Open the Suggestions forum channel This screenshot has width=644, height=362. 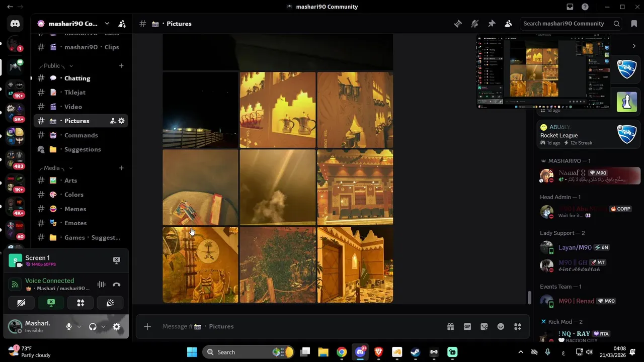(80, 149)
